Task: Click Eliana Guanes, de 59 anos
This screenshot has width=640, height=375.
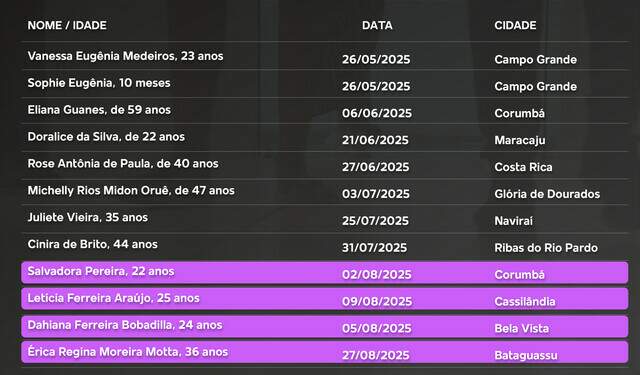Action: (x=99, y=110)
